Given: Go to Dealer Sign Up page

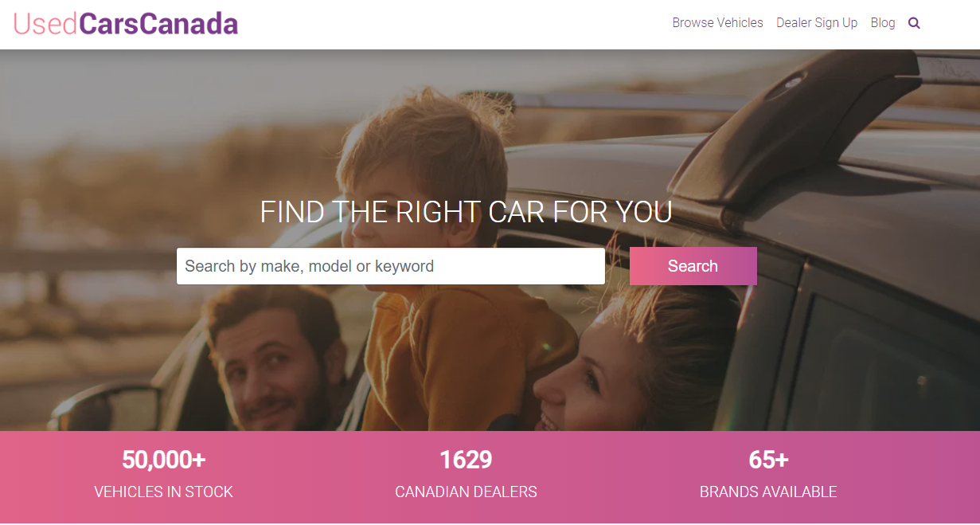Looking at the screenshot, I should pos(817,23).
